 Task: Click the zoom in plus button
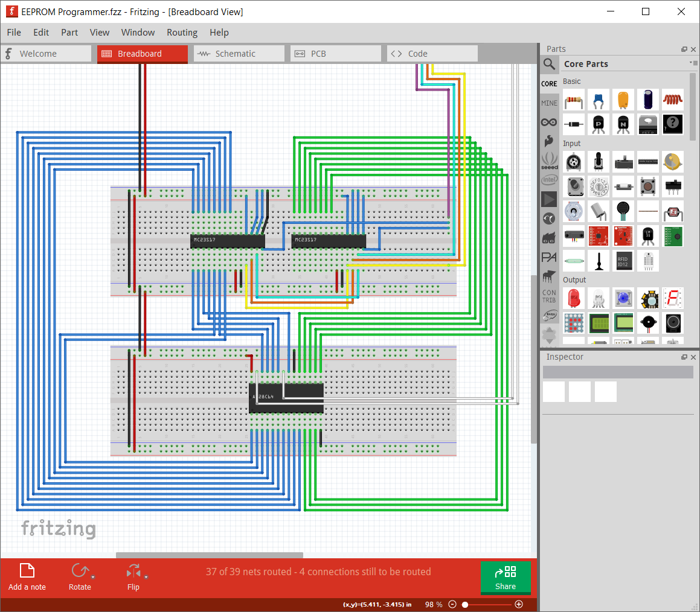pyautogui.click(x=519, y=604)
